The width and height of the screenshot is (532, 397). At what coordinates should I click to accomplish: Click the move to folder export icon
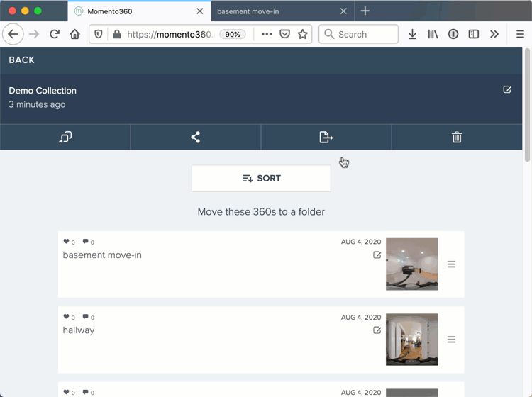pos(326,137)
